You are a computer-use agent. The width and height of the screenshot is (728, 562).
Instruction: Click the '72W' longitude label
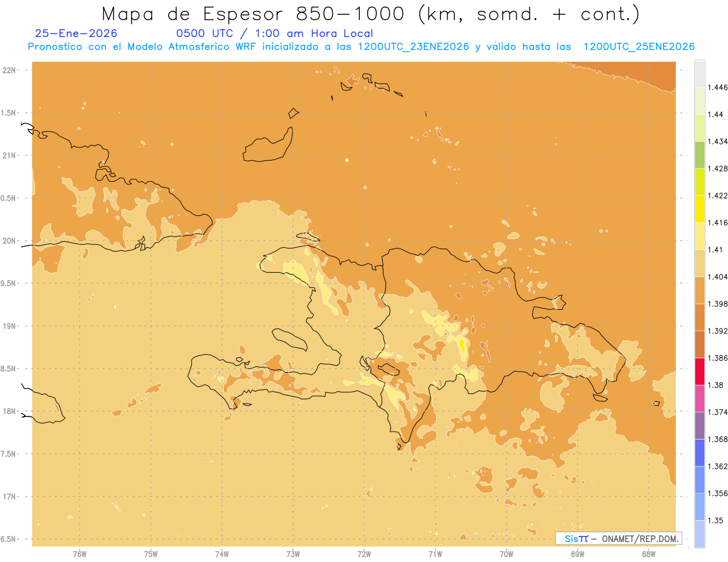point(364,553)
